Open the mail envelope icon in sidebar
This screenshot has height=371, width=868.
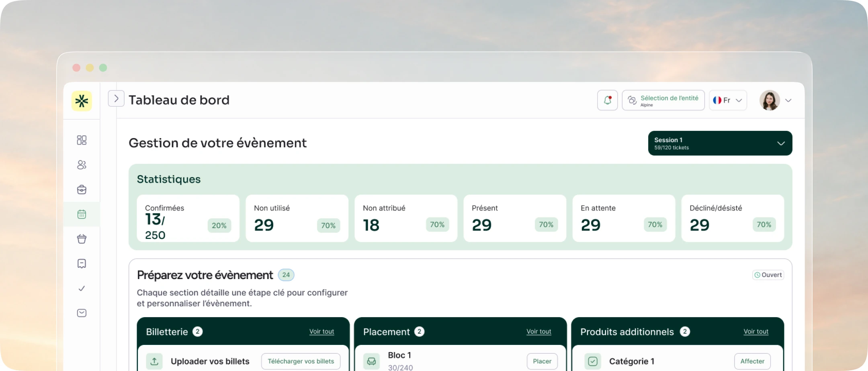(82, 313)
